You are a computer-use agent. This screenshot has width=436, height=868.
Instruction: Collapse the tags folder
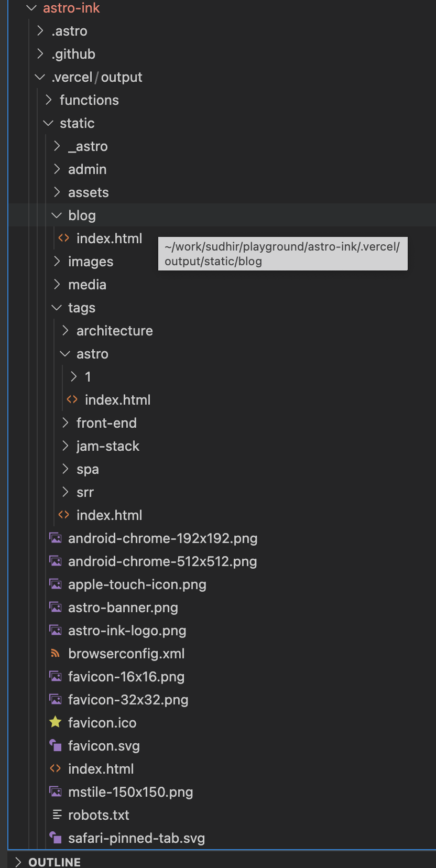click(56, 308)
